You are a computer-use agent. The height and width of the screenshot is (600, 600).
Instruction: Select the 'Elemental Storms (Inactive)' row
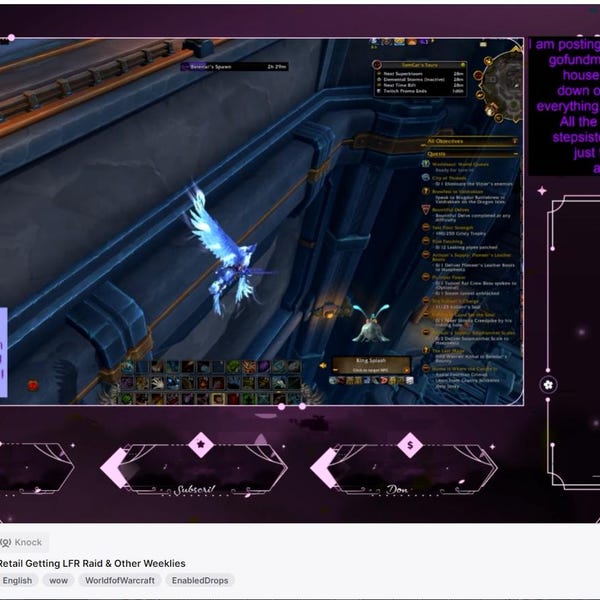coord(420,80)
